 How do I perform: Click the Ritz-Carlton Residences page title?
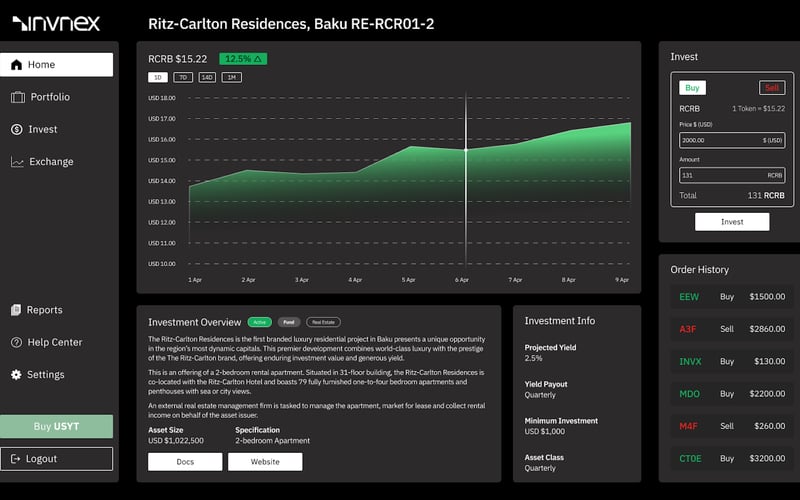click(x=291, y=24)
